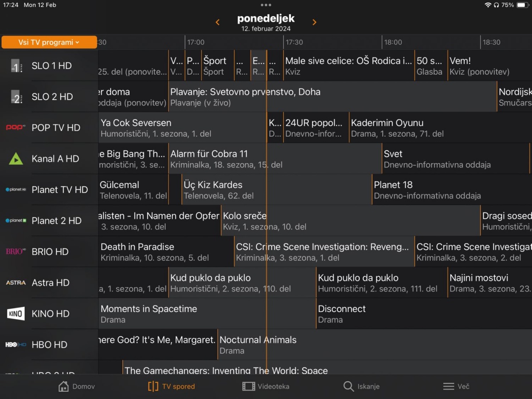Viewport: 532px width, 399px height.
Task: Open The Big Bang Theory on Kanal A
Action: tap(133, 159)
